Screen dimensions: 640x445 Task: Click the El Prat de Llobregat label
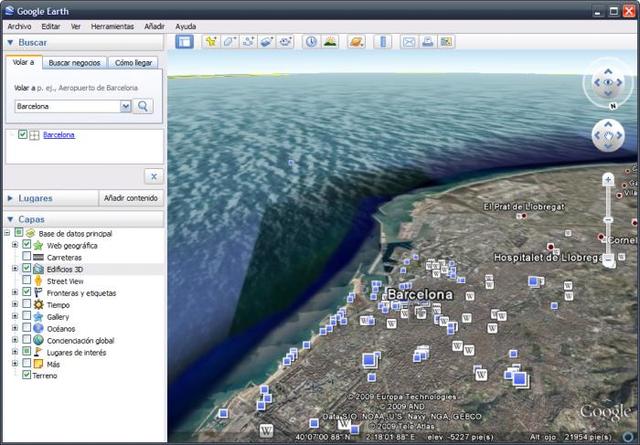point(524,207)
